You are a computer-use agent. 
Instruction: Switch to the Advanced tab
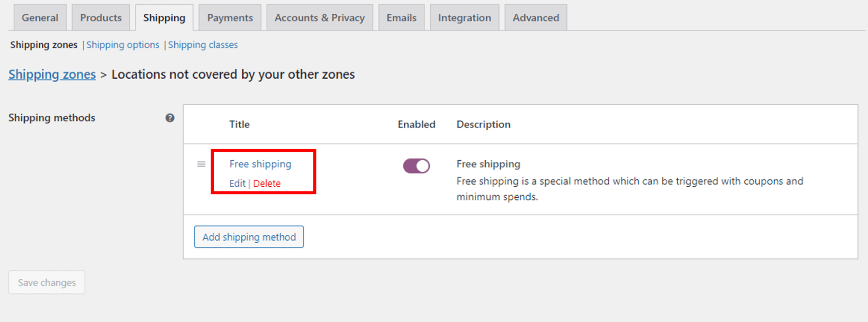[x=536, y=17]
